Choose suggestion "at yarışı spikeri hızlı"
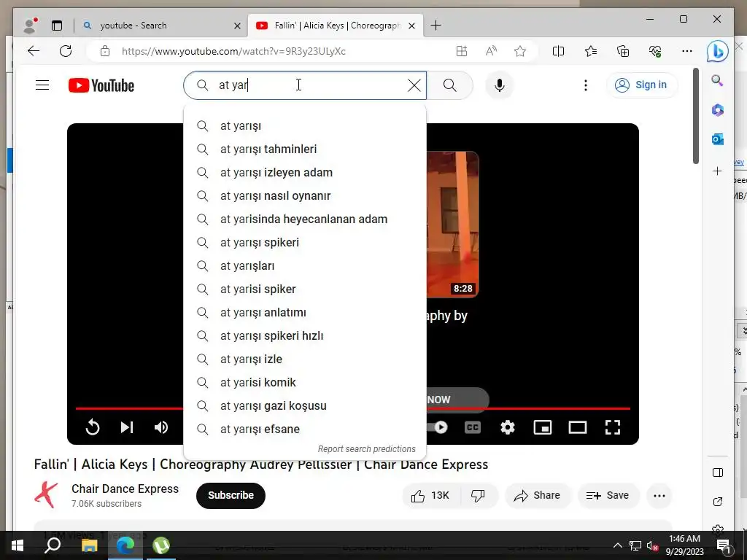Viewport: 747px width, 560px height. [x=305, y=335]
